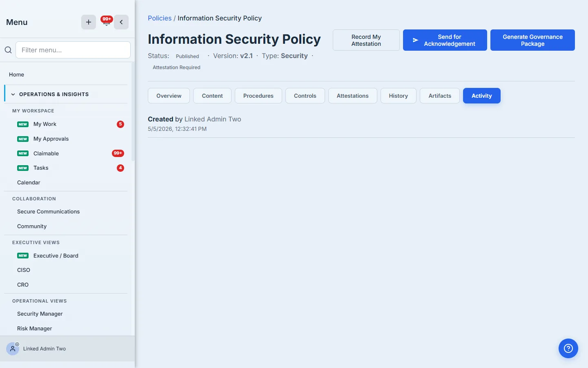Click the EXECUTIVE VIEWS section heading

click(36, 242)
